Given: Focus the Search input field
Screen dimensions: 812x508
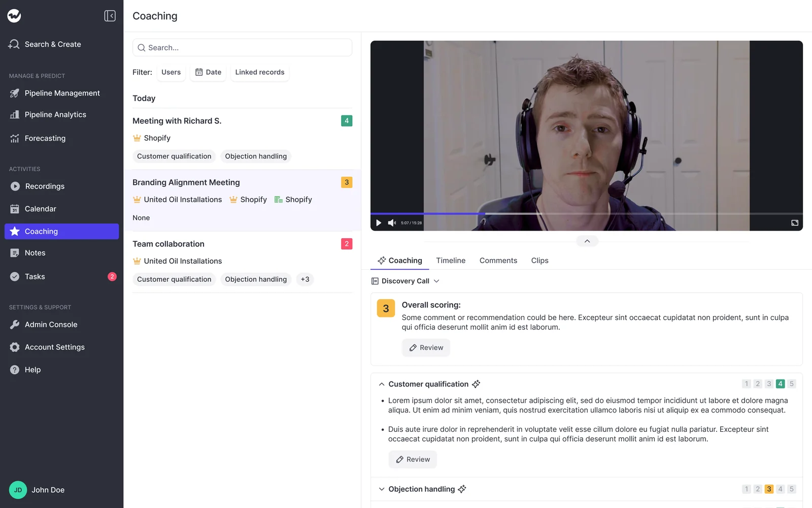Looking at the screenshot, I should click(x=242, y=48).
